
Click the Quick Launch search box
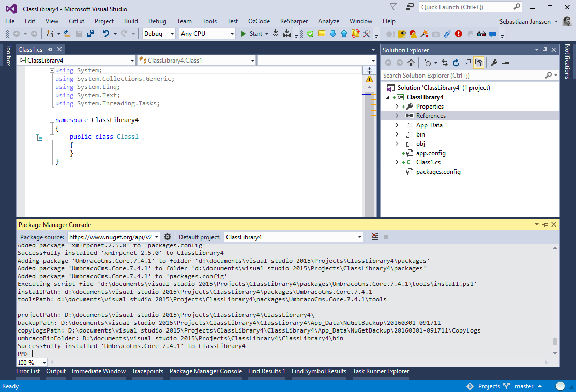point(471,7)
